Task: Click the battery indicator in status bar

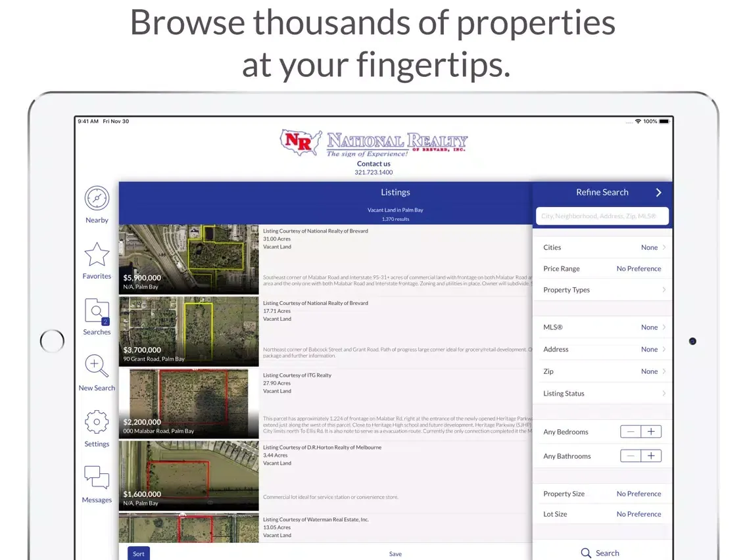Action: (664, 122)
